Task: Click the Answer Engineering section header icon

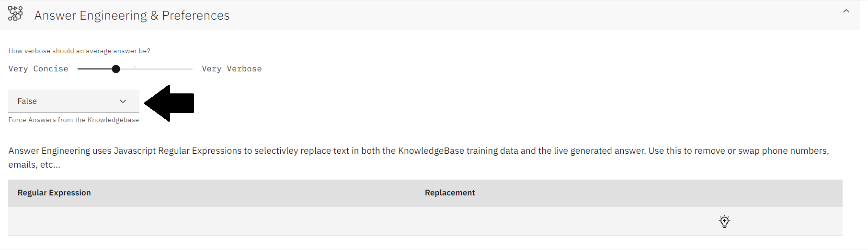Action: click(x=15, y=13)
